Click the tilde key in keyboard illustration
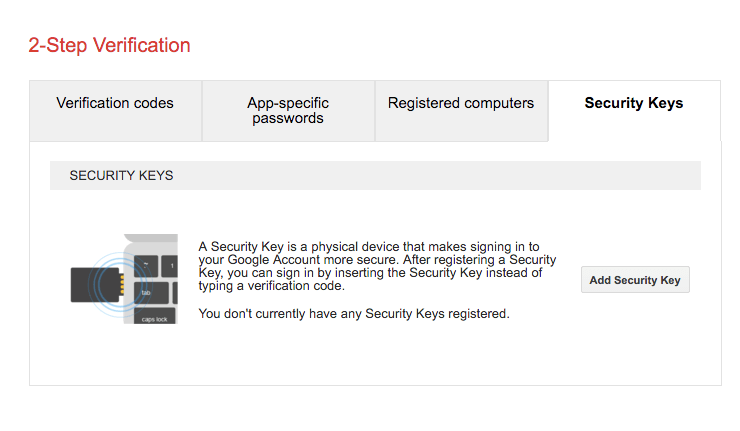Image resolution: width=740 pixels, height=431 pixels. pos(146,266)
